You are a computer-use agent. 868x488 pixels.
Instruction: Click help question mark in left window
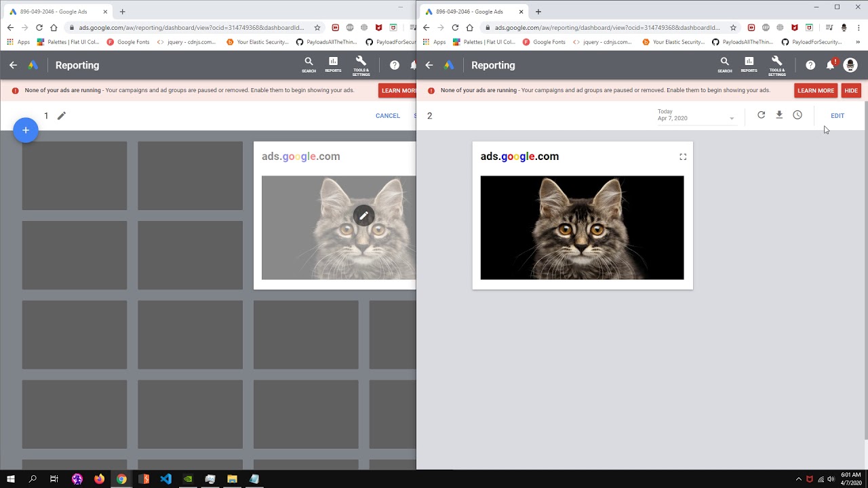[395, 65]
